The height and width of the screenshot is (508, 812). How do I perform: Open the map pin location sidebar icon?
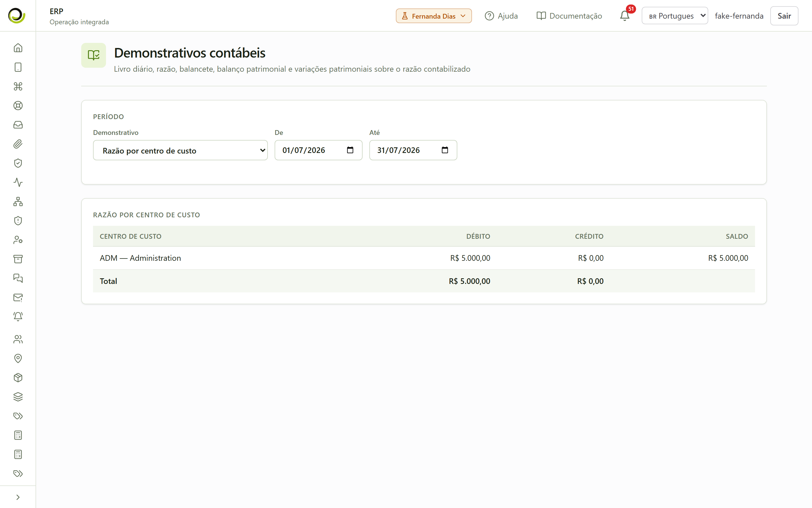pyautogui.click(x=18, y=358)
